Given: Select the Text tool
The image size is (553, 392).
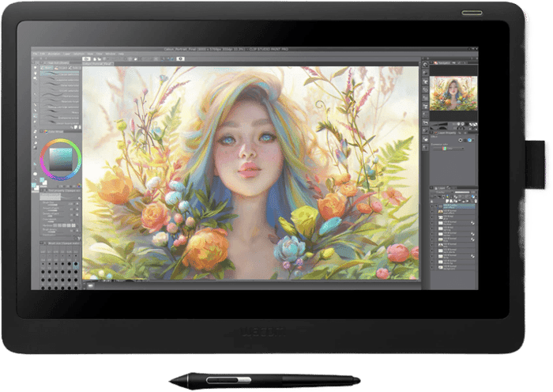Looking at the screenshot, I should [x=36, y=168].
